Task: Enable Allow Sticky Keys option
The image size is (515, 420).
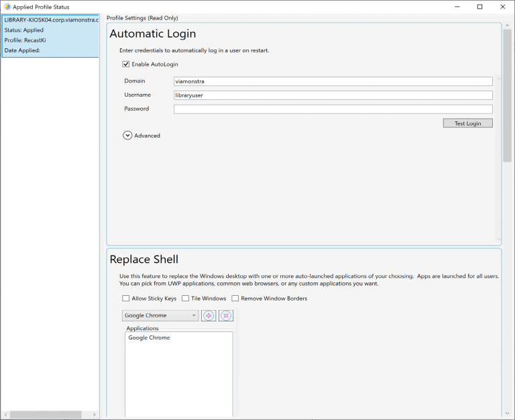Action: pos(125,299)
